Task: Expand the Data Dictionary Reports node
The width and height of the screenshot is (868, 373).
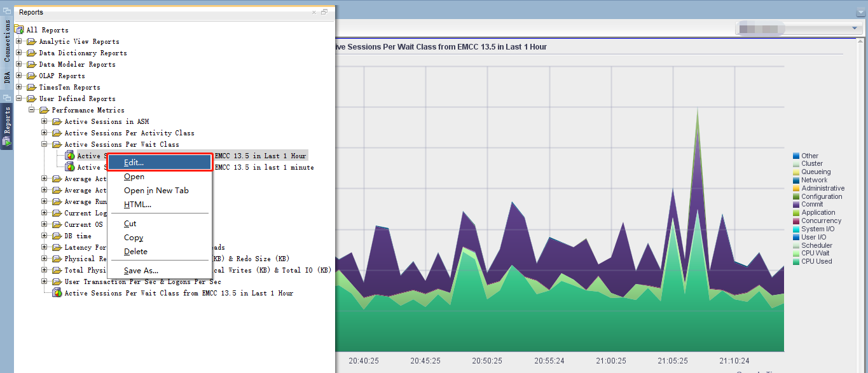Action: [19, 53]
